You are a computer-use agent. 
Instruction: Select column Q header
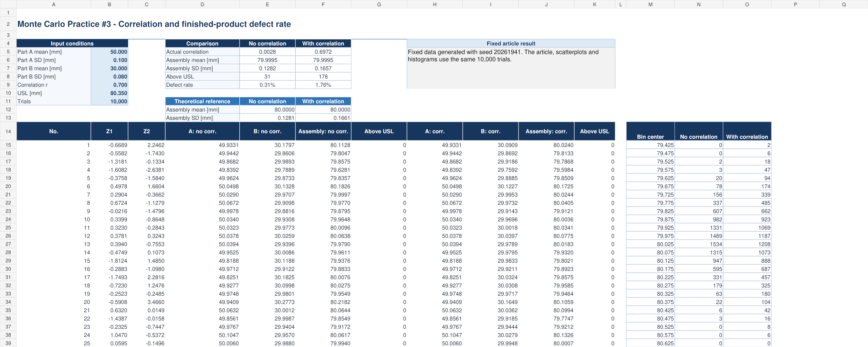click(x=844, y=4)
